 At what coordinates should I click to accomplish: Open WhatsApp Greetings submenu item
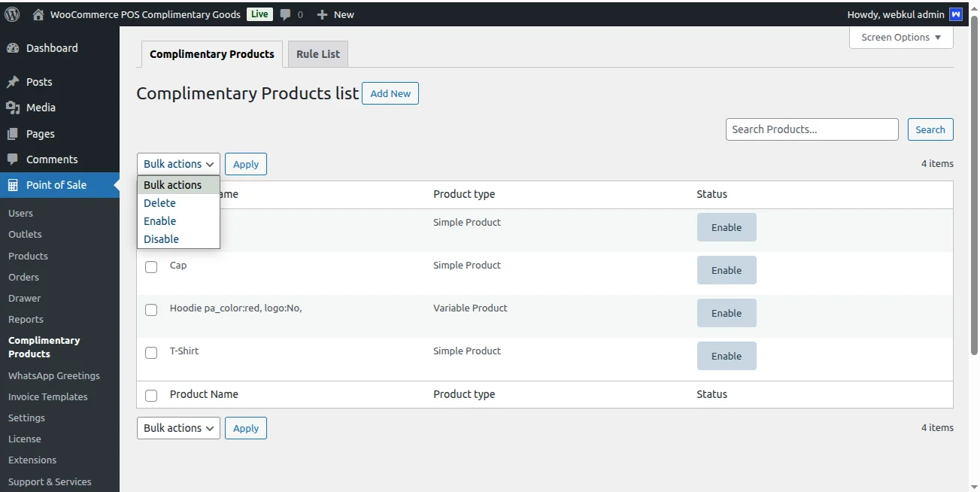[53, 375]
